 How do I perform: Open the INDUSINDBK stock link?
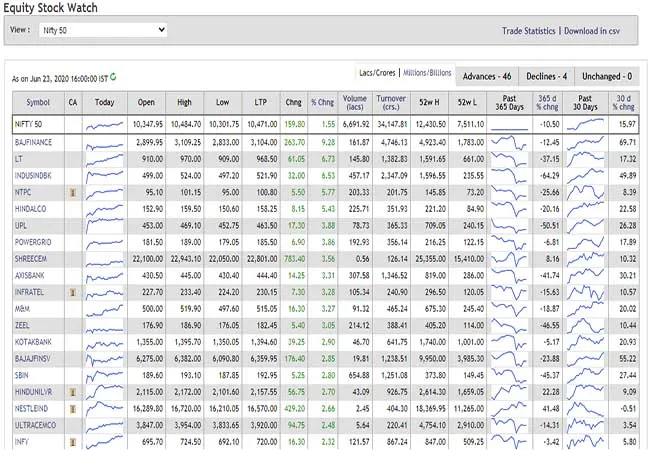point(33,175)
